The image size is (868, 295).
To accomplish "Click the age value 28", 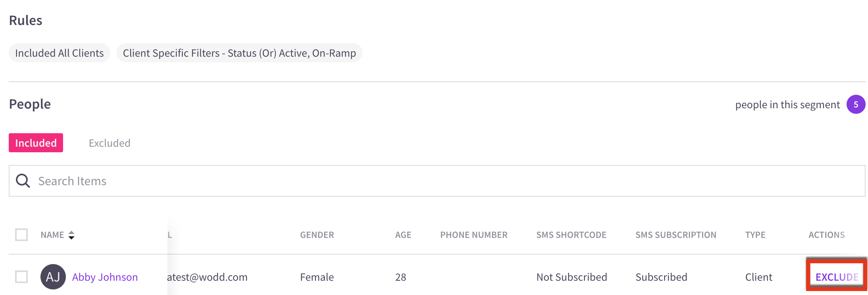I will (x=401, y=277).
